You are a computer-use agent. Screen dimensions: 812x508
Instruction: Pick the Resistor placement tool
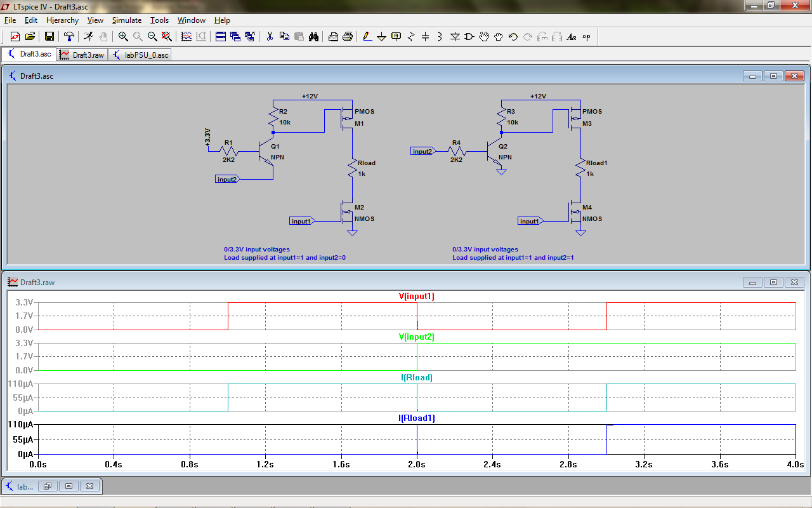(x=411, y=37)
